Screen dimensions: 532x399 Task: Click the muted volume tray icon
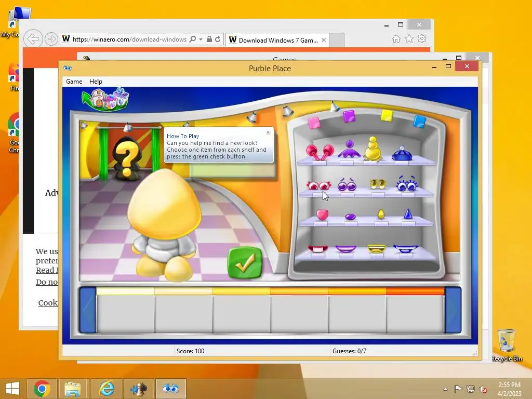coord(483,389)
